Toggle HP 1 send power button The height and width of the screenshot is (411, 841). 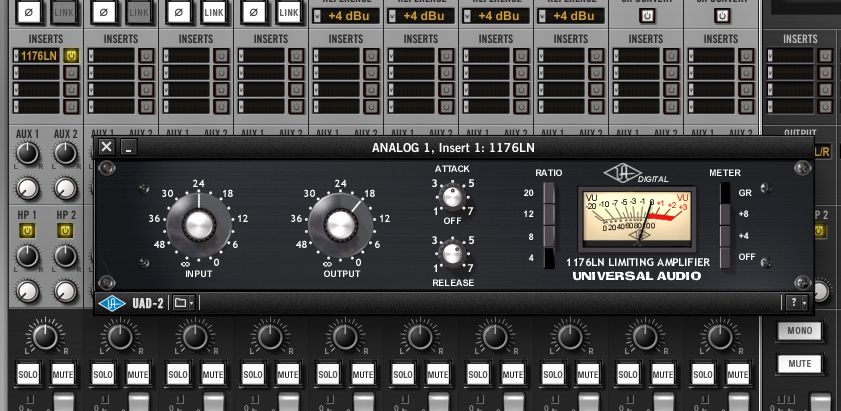[27, 231]
